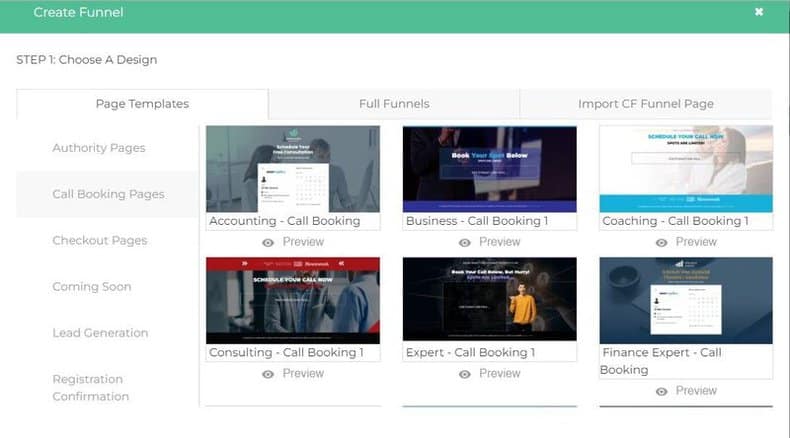Pick the Business - Call Booking 1 thumbnail
Image resolution: width=790 pixels, height=438 pixels.
coord(489,169)
